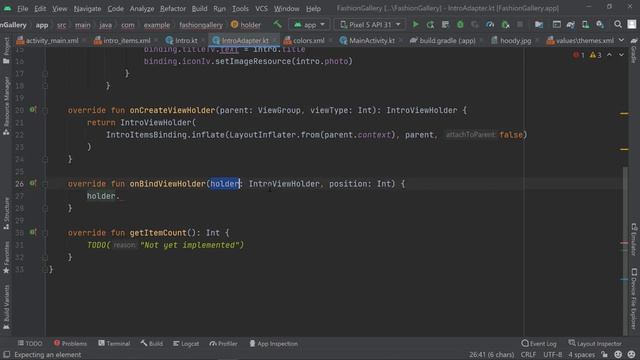The width and height of the screenshot is (640, 360).
Task: Open UTF-8 file encoding selector
Action: click(x=553, y=355)
